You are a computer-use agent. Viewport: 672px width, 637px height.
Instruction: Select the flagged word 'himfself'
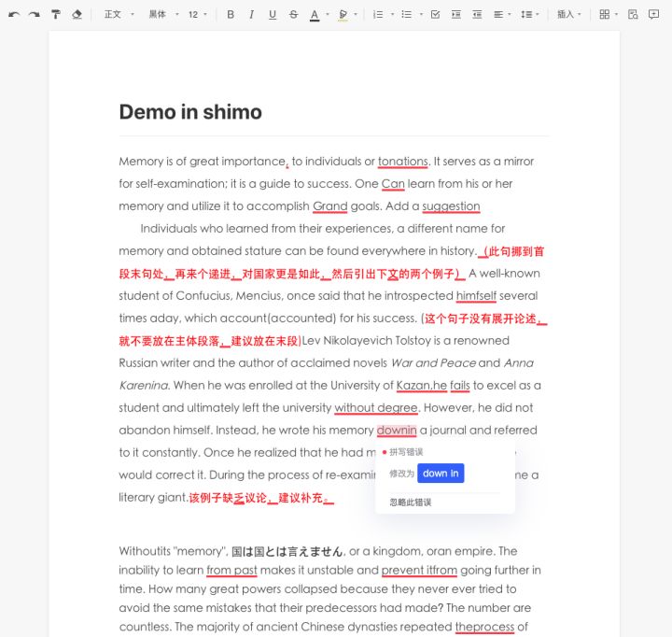click(x=476, y=295)
